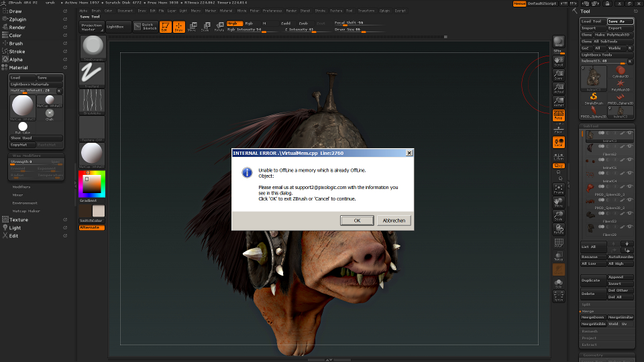644x362 pixels.
Task: Expand Wax Modifiers section
Action: pos(26,156)
